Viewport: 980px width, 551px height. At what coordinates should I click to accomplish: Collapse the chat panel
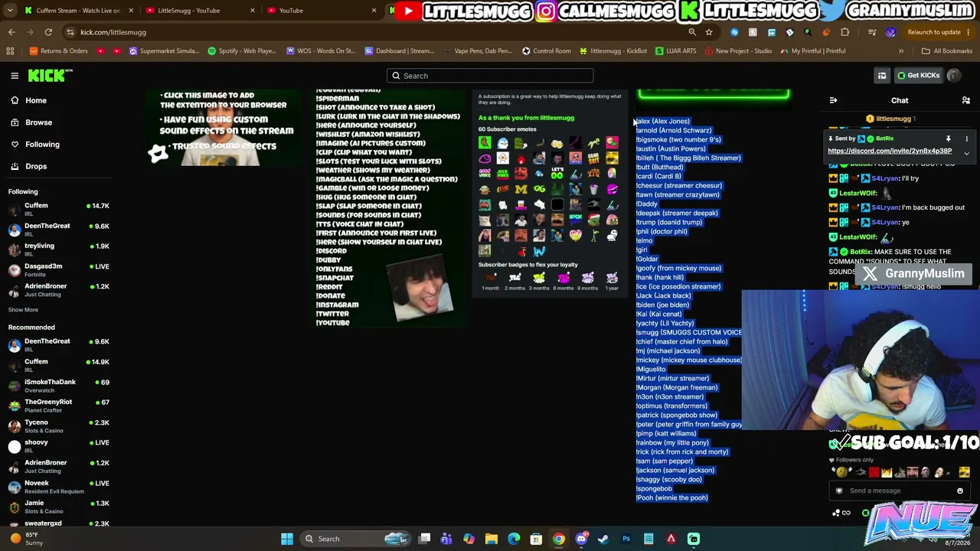[833, 100]
